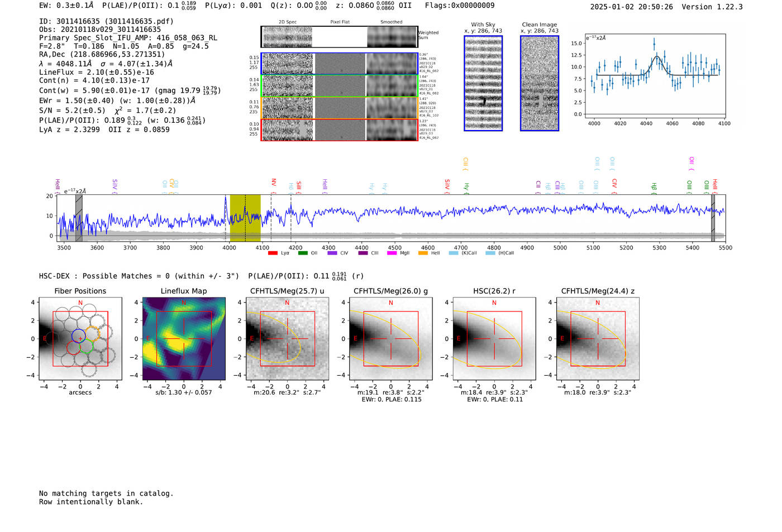Click the Flags:0x00000009 header text
This screenshot has width=782, height=532.
click(460, 6)
